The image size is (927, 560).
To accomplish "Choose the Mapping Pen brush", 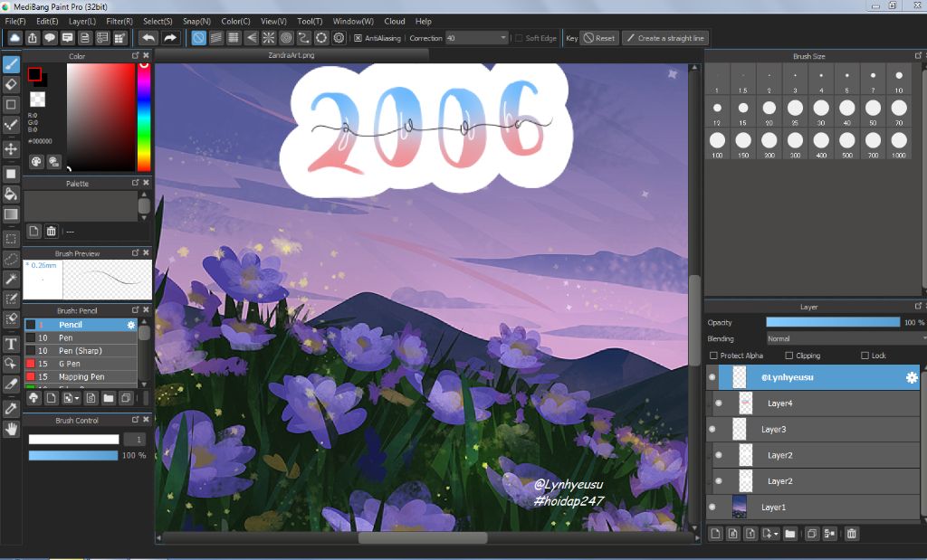I will point(81,377).
